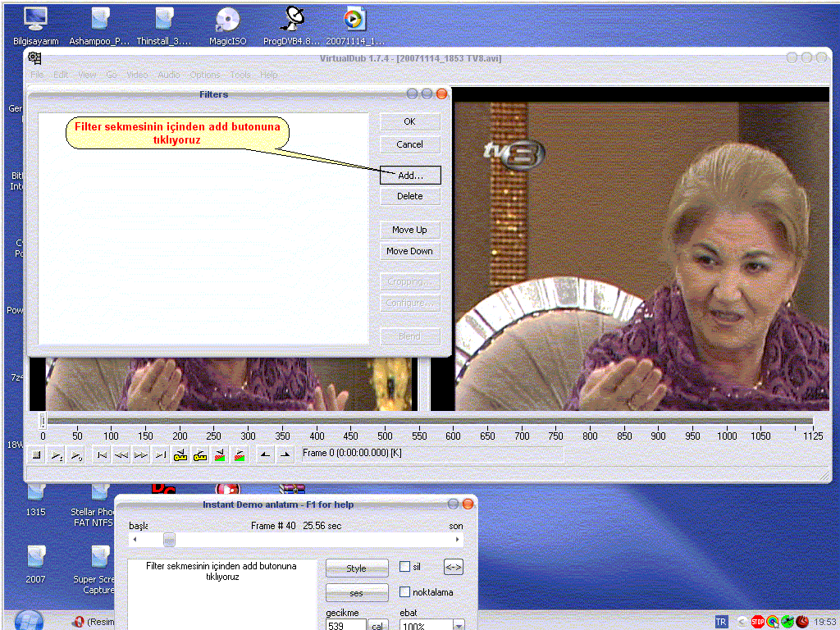840x630 pixels.
Task: Click the Delete button in Filters
Action: click(x=410, y=196)
